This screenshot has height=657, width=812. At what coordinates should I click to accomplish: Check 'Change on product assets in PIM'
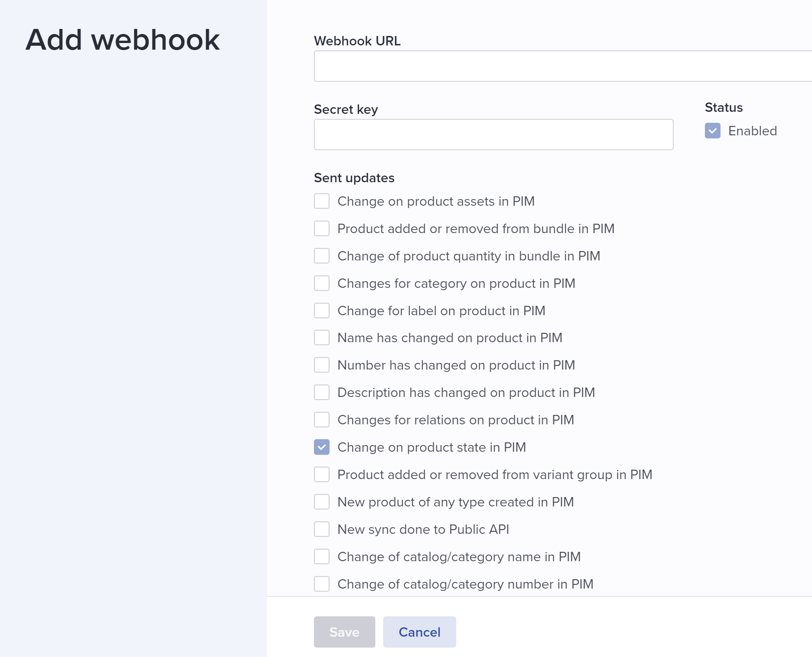pos(322,201)
